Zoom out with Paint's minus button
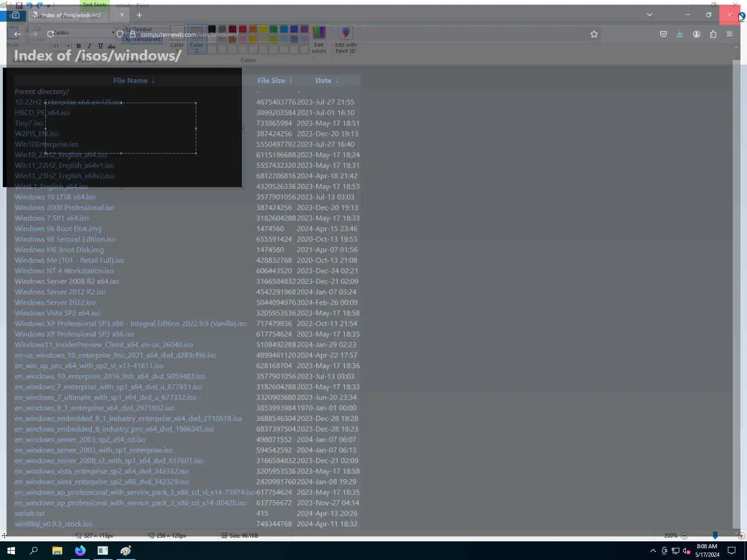The image size is (747, 560). (684, 536)
